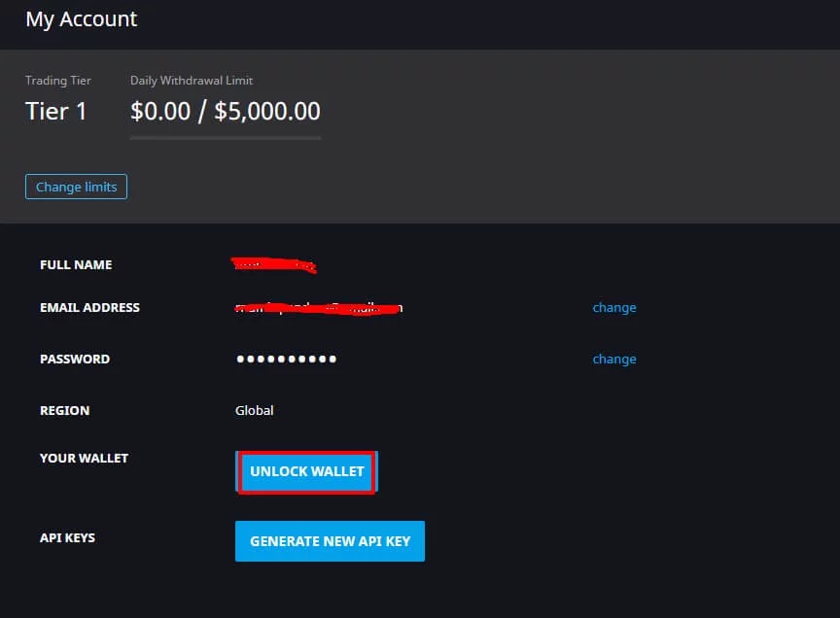Click the EMAIL ADDRESS label
Screen dimensions: 840x618
89,308
